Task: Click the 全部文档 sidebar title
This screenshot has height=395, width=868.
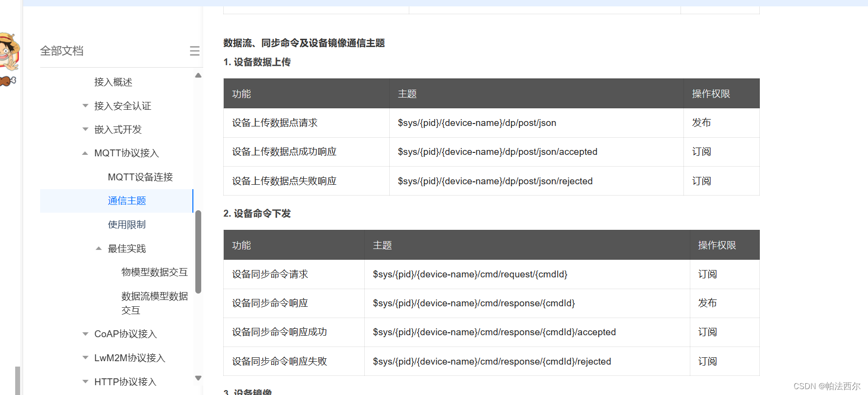Action: tap(62, 51)
